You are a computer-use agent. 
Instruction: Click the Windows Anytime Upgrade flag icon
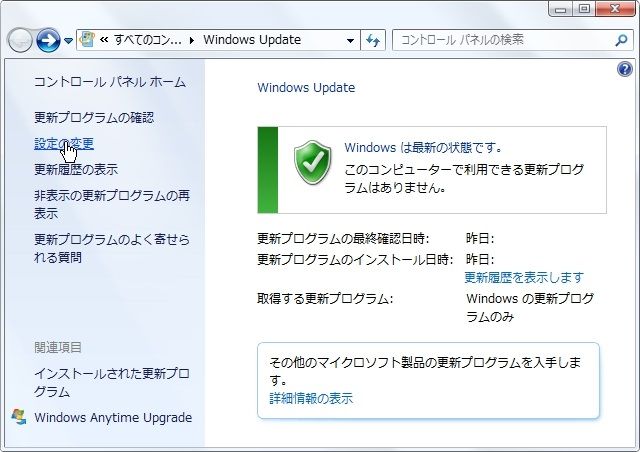[19, 416]
